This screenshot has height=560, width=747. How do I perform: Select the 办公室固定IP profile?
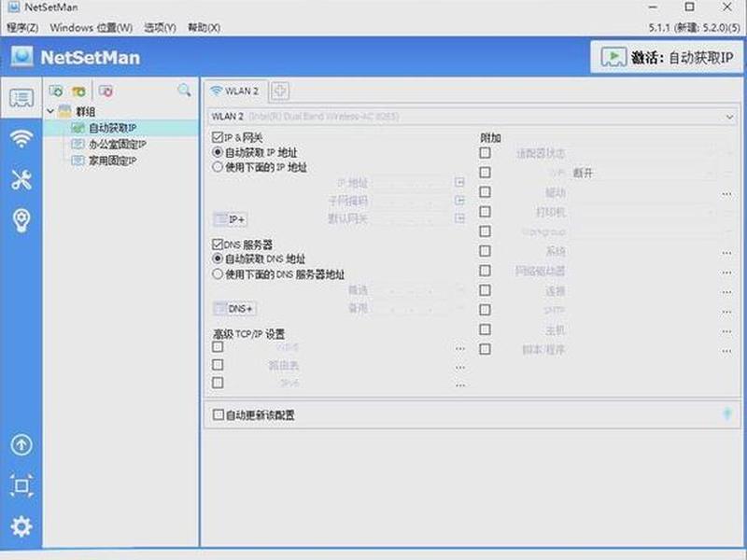point(118,144)
